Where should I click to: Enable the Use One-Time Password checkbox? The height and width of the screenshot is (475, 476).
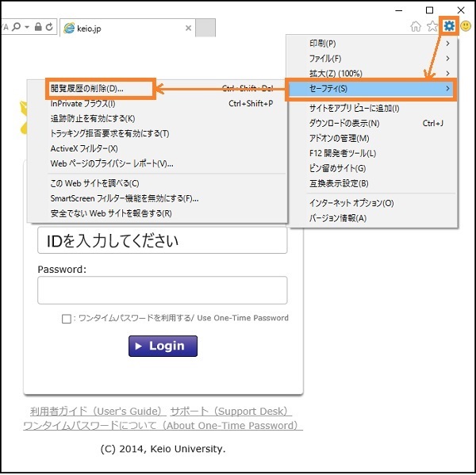click(67, 319)
